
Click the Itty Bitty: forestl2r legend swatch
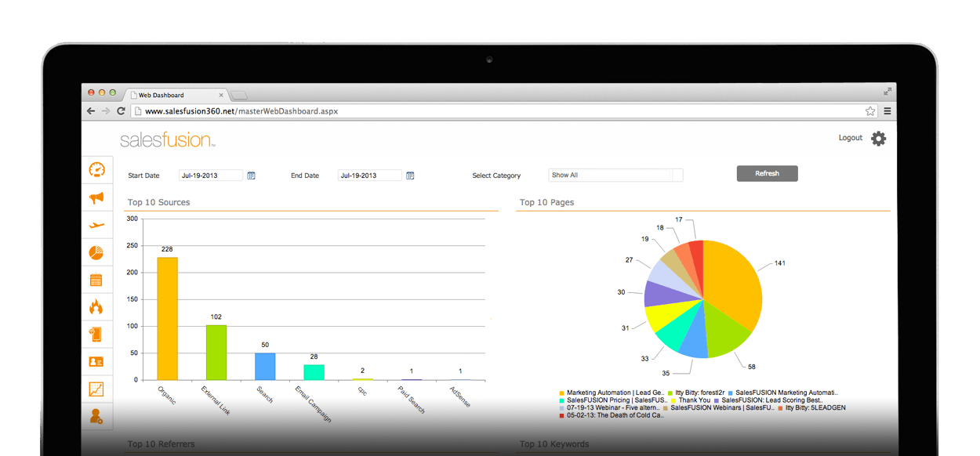pyautogui.click(x=670, y=393)
